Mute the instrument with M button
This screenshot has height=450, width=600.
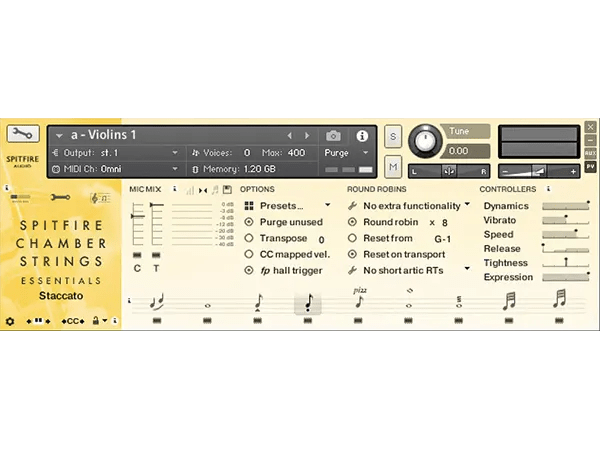pos(393,166)
